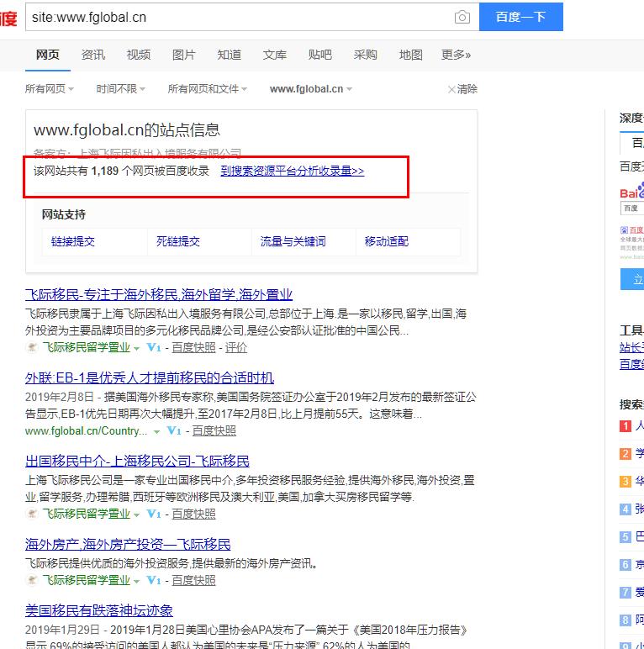Click the 移动适配 link

(387, 241)
